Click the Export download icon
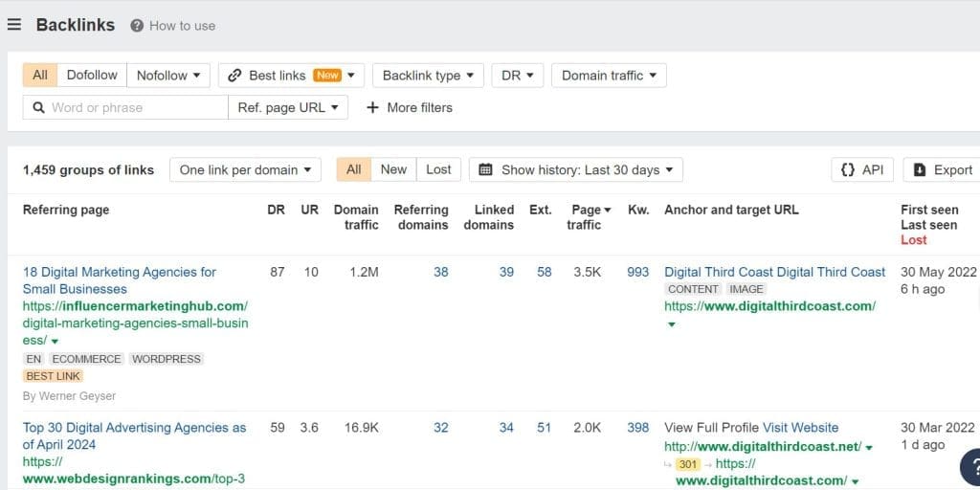 [920, 170]
